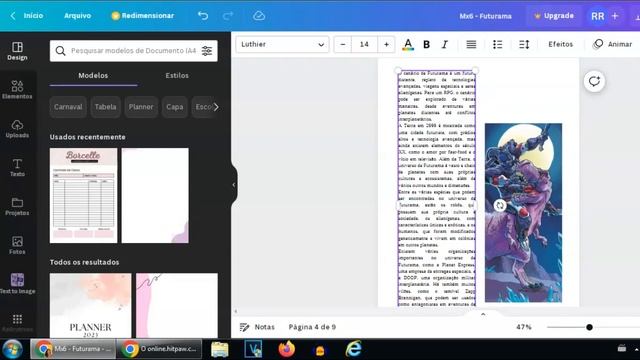
Task: Click the undo arrow
Action: (203, 16)
